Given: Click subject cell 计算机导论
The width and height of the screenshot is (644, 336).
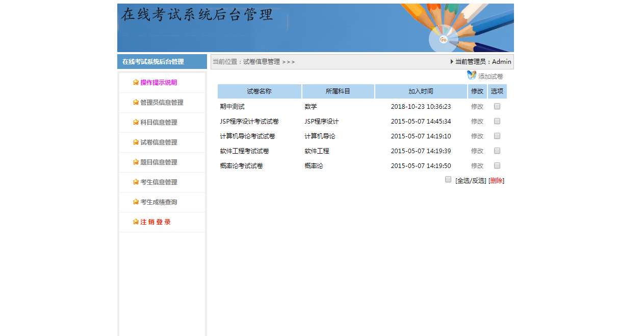Looking at the screenshot, I should tap(320, 136).
